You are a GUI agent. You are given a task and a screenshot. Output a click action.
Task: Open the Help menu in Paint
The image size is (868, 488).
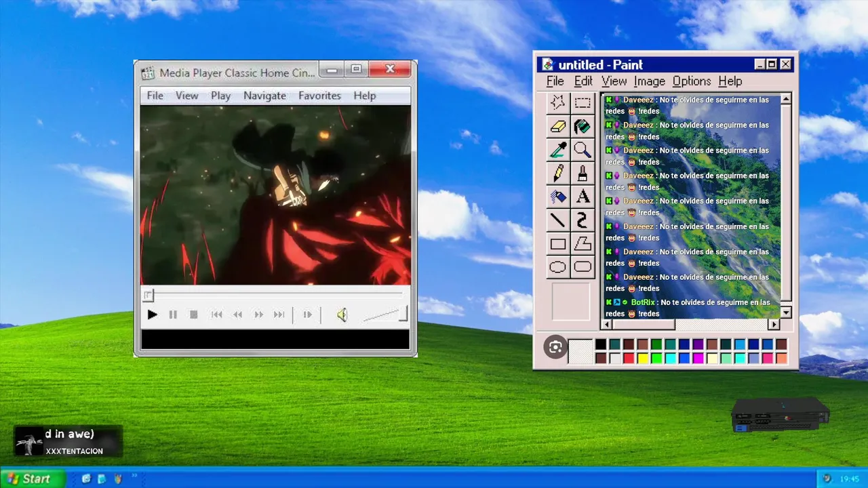click(730, 81)
